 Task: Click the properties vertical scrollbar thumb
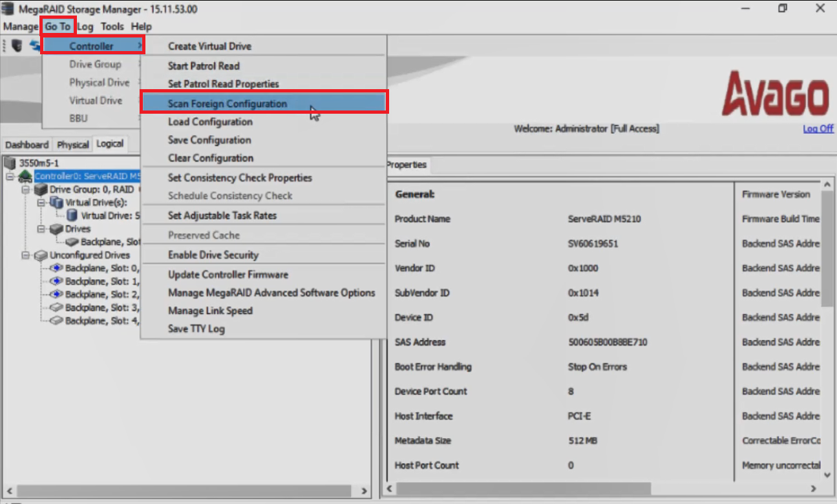pos(828,250)
